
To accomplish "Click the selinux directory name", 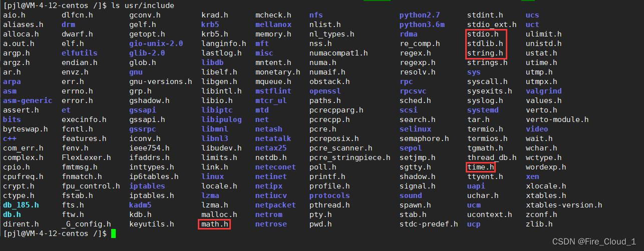I will pos(415,129).
